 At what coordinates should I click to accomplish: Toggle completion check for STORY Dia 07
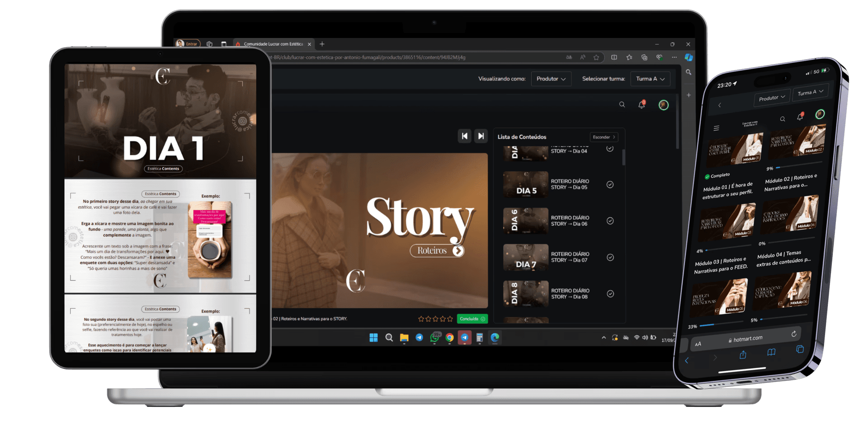click(x=610, y=258)
